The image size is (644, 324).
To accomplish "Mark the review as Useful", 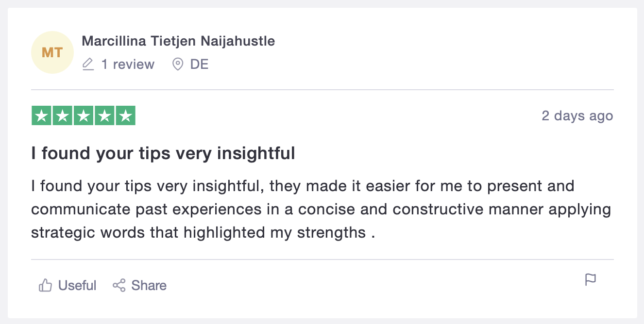I will coord(68,285).
